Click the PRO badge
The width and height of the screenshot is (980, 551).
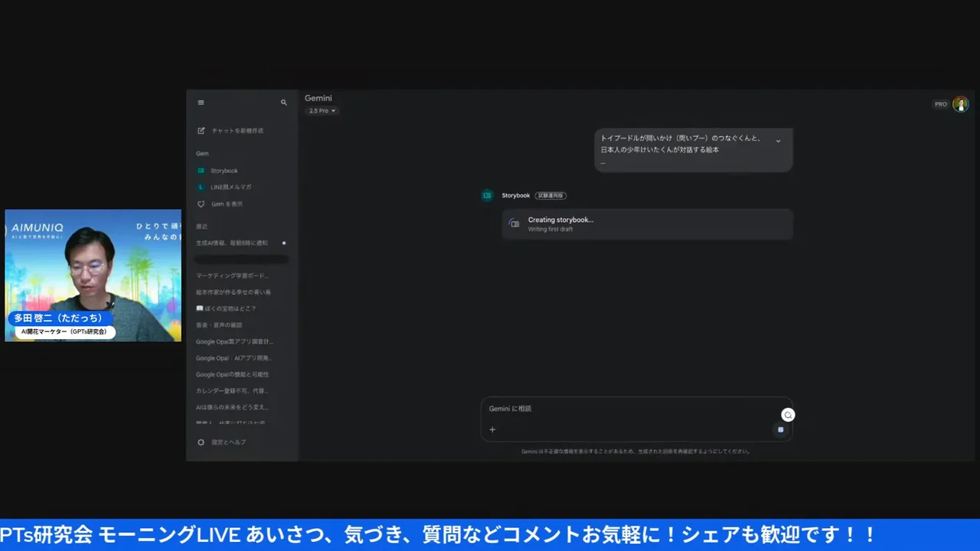tap(940, 104)
